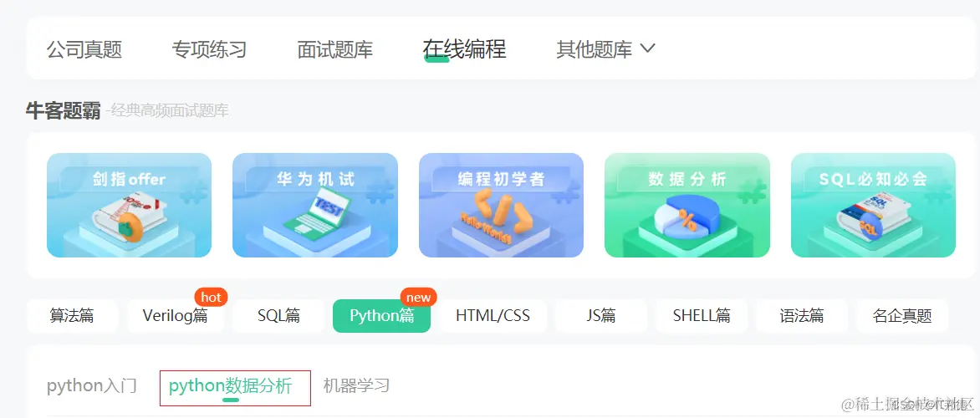Select the SQL篇 category
Screen dimensions: 980x418
(x=278, y=315)
